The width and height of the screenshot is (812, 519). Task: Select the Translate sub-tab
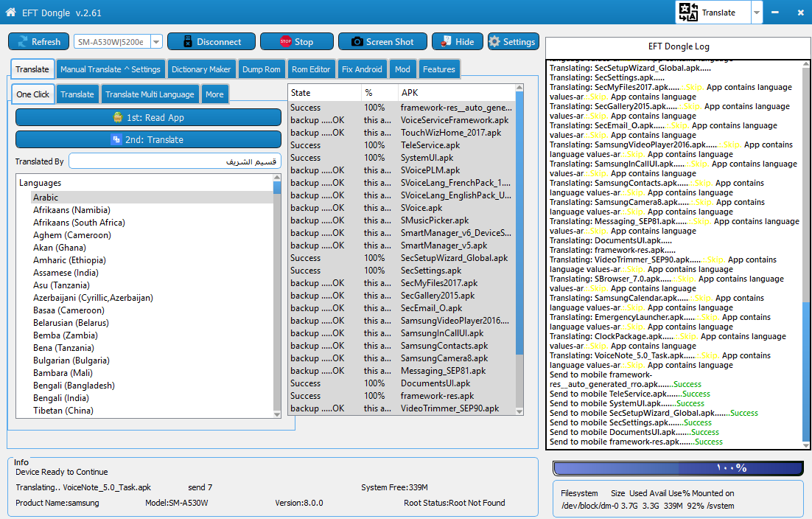click(77, 94)
